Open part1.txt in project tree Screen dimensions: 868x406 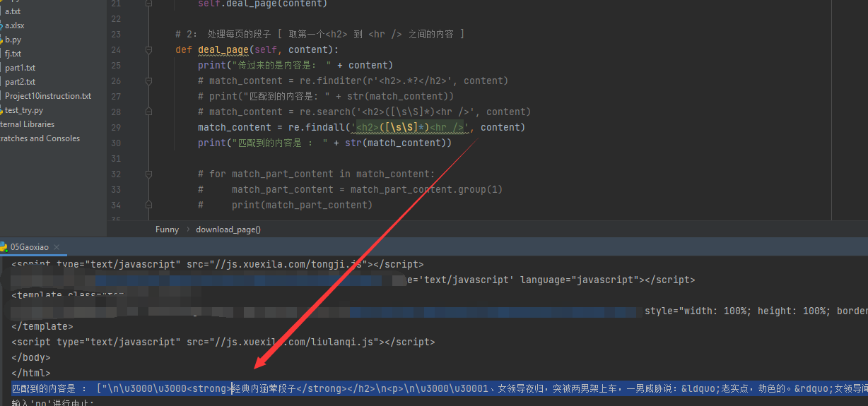[20, 68]
